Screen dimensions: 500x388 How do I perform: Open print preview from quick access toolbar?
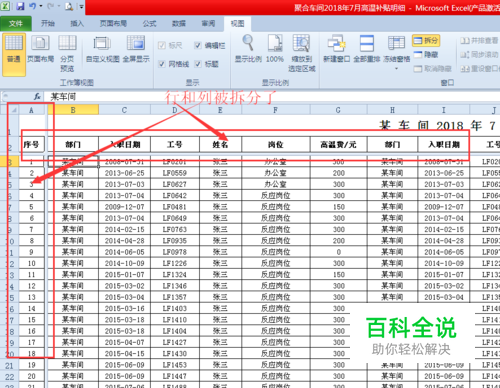point(69,6)
